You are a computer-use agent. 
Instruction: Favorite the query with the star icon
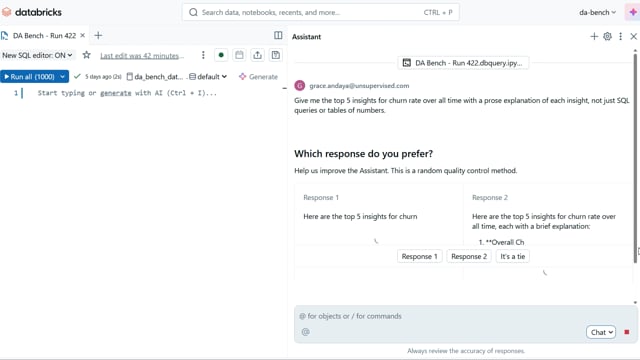coord(87,55)
